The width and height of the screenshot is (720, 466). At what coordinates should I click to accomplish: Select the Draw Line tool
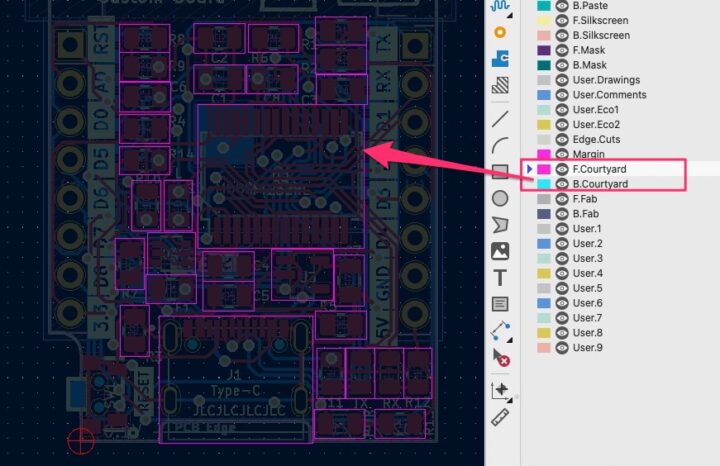[500, 118]
